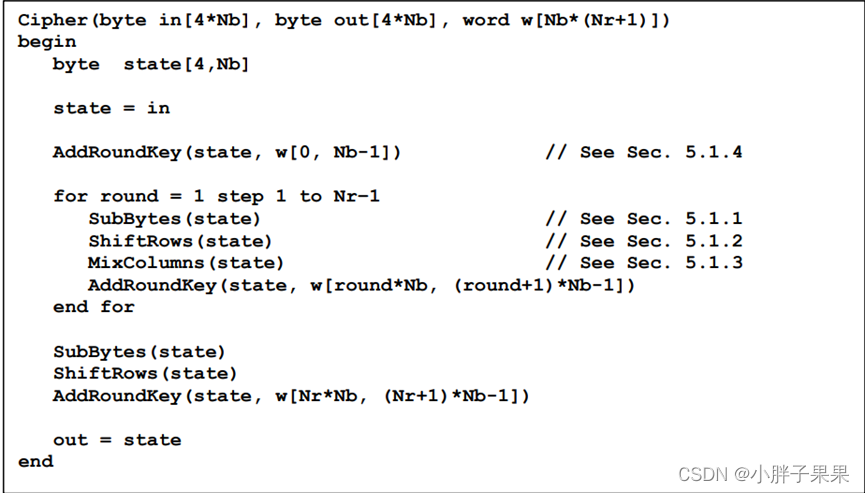Click ShiftRows(state) inside the for loop
865x493 pixels.
pyautogui.click(x=180, y=241)
